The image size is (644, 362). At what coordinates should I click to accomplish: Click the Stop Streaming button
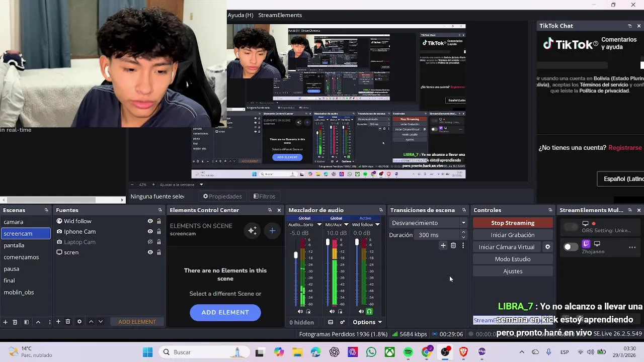pos(513,223)
